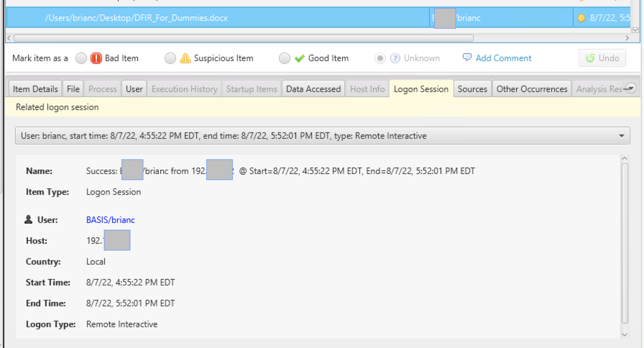
Task: Click the green Good Item checkmark icon
Action: click(x=299, y=58)
